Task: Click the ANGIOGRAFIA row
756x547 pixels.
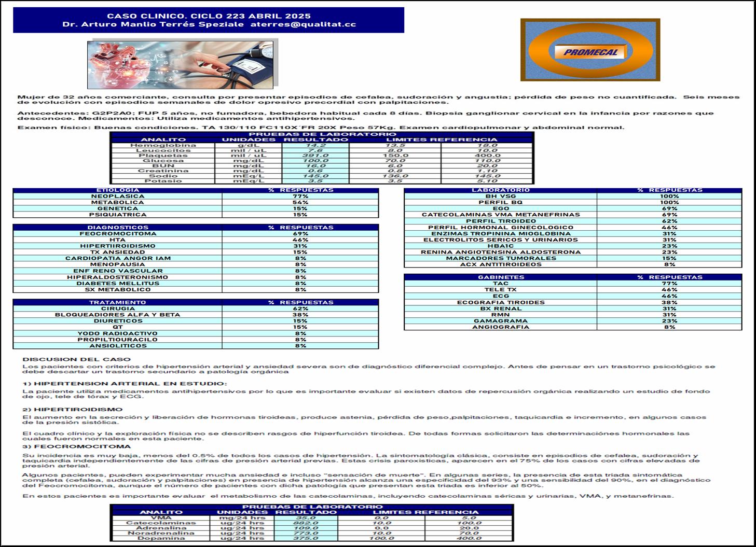Action: (x=573, y=327)
